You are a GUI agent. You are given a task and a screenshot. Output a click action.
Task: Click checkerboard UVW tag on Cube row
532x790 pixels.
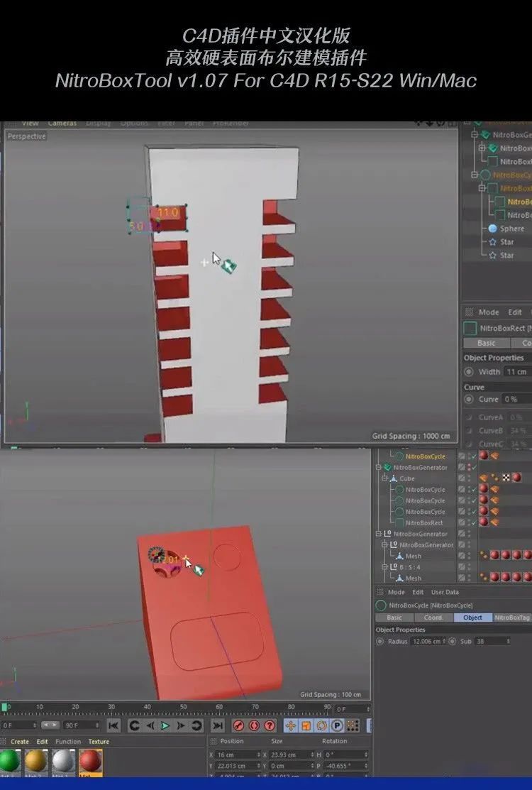click(506, 478)
